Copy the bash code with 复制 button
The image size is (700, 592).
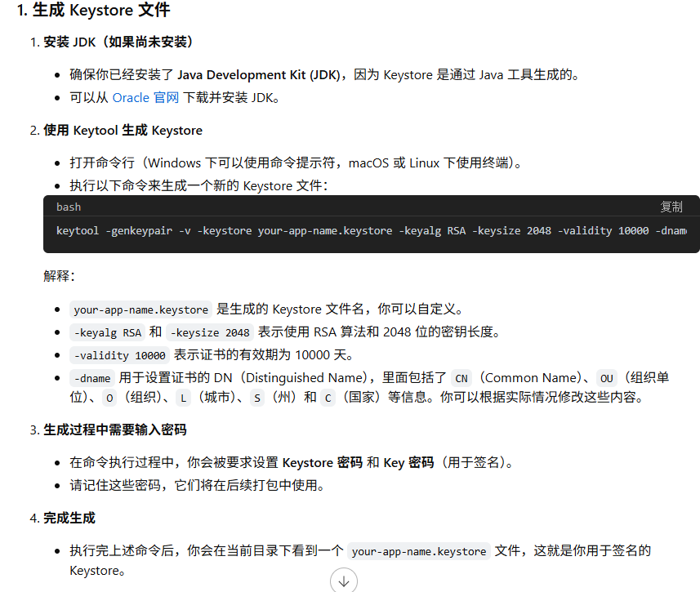pos(671,207)
